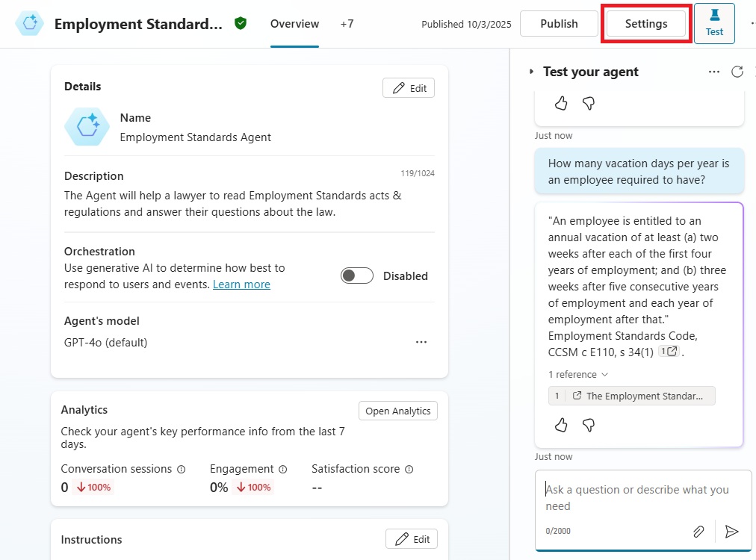
Task: Click the Publish button
Action: [559, 24]
